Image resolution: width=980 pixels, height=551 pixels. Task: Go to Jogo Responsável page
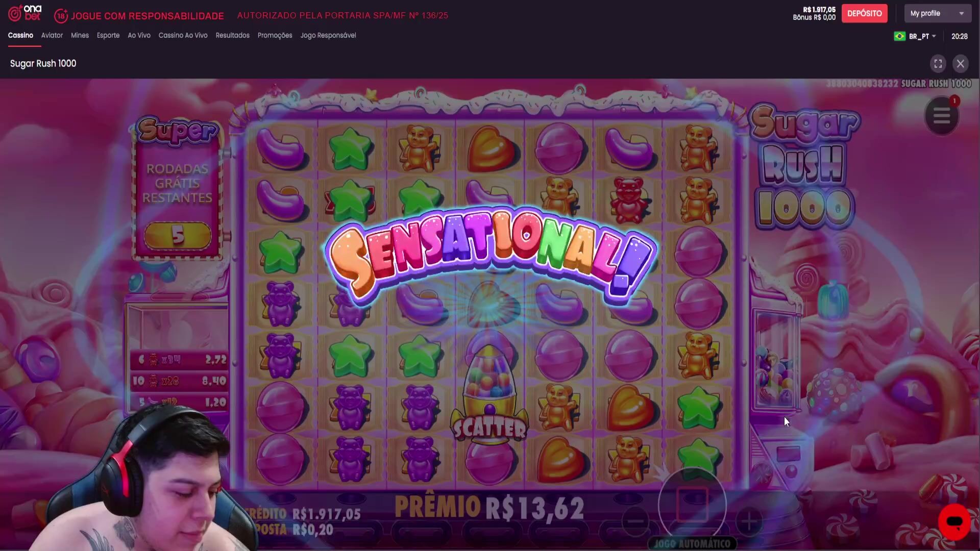[x=328, y=35]
